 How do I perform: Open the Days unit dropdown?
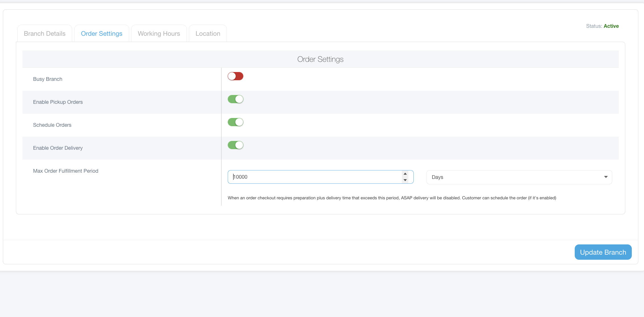tap(511, 177)
